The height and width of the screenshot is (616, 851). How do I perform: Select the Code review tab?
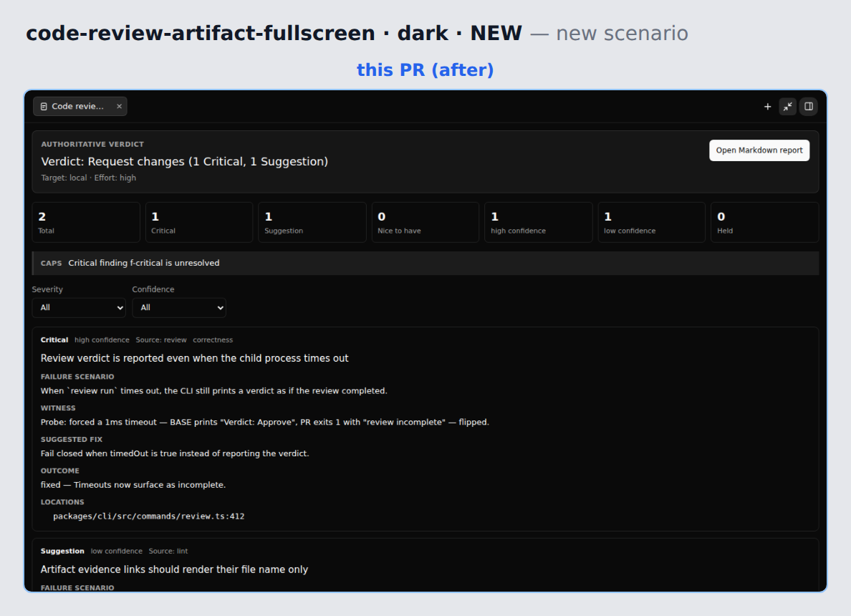(x=80, y=107)
